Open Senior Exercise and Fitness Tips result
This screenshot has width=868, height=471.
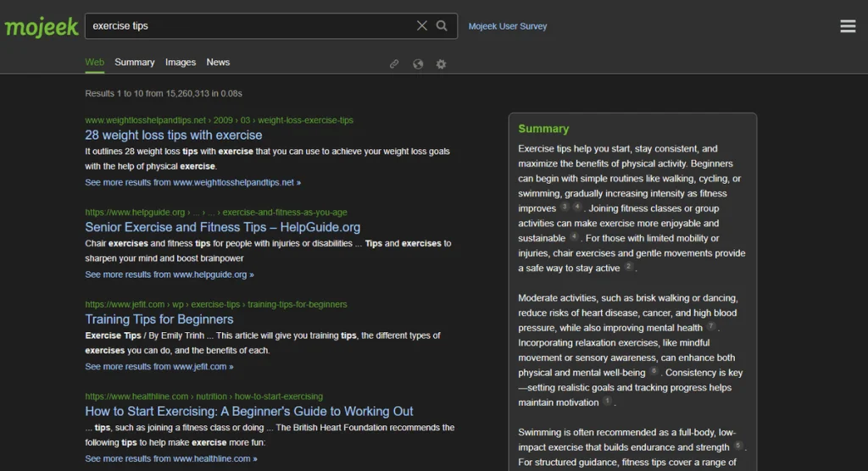coord(223,227)
